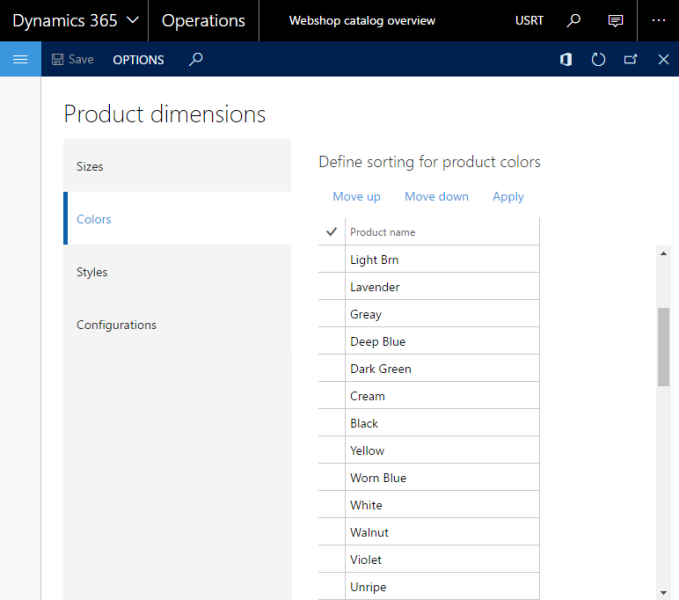679x600 pixels.
Task: Click the Light Brn color name
Action: pyautogui.click(x=374, y=260)
